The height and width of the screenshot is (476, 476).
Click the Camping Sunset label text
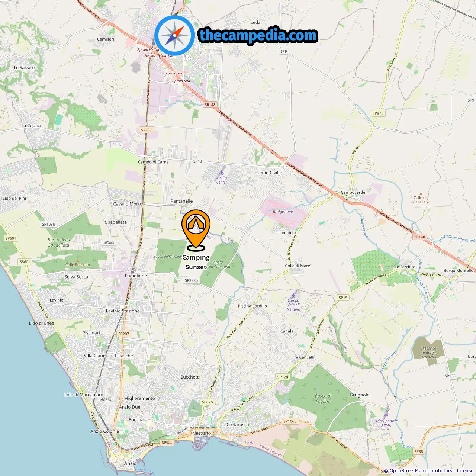click(x=196, y=262)
